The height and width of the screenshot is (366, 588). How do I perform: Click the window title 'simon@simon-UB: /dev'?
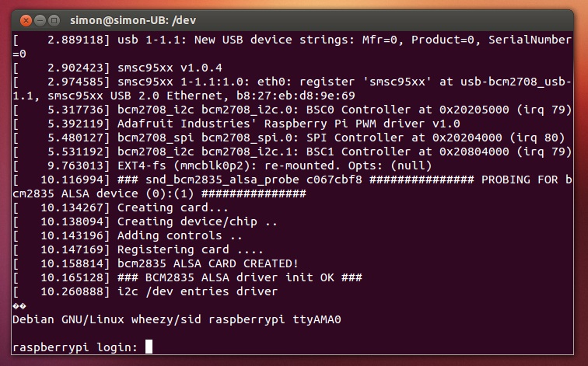coord(133,20)
